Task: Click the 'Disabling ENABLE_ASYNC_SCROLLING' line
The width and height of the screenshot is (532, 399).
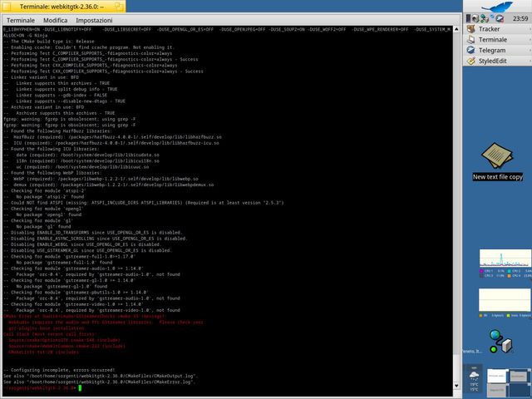Action: [x=96, y=239]
